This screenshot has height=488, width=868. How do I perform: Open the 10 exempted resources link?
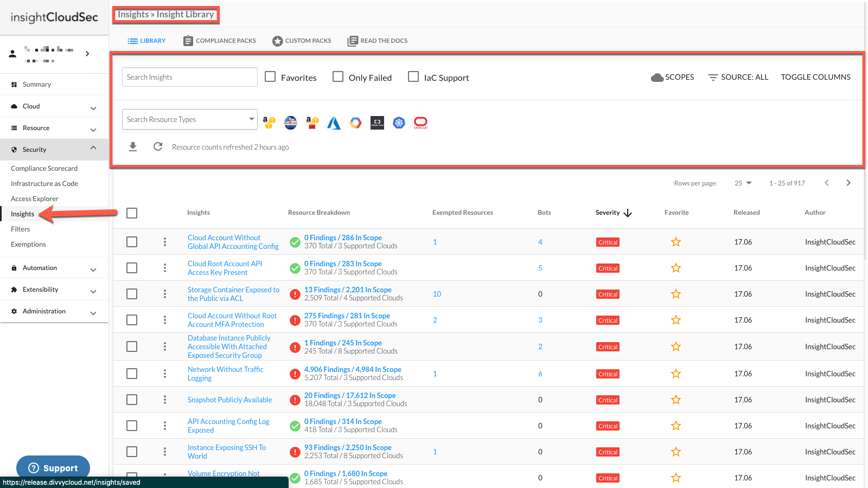(437, 294)
